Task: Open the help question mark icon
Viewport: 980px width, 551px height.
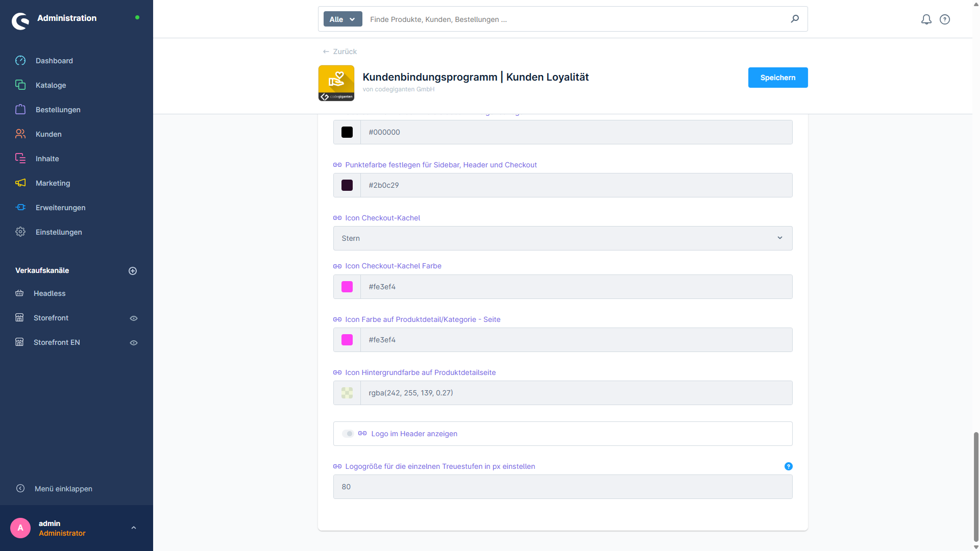Action: pos(945,19)
